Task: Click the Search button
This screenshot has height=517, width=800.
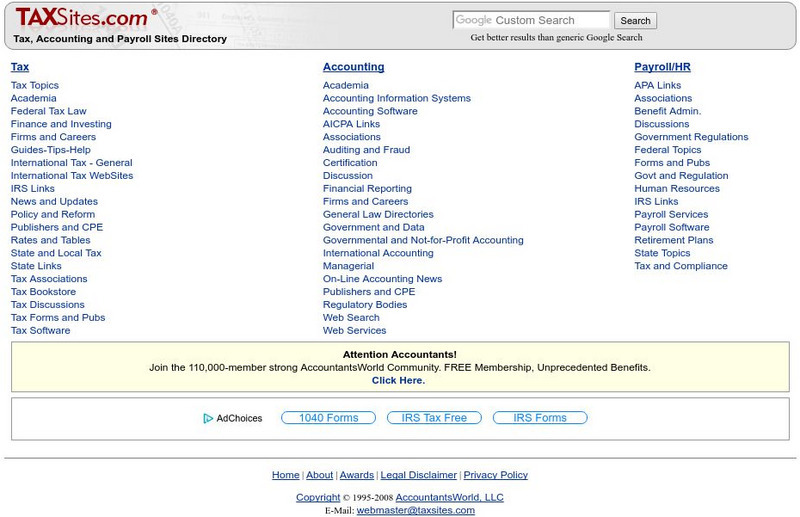Action: [x=635, y=21]
